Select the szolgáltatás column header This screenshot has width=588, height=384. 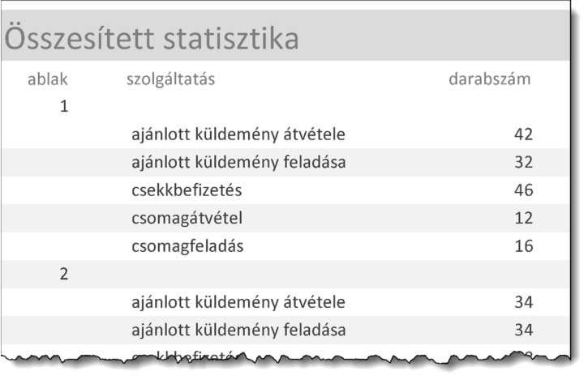pyautogui.click(x=170, y=79)
